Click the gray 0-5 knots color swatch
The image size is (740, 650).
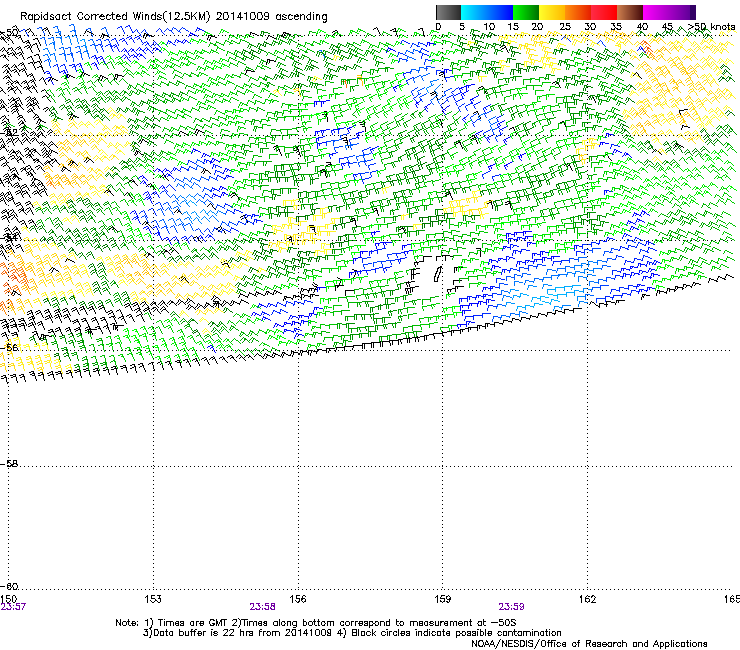point(448,12)
